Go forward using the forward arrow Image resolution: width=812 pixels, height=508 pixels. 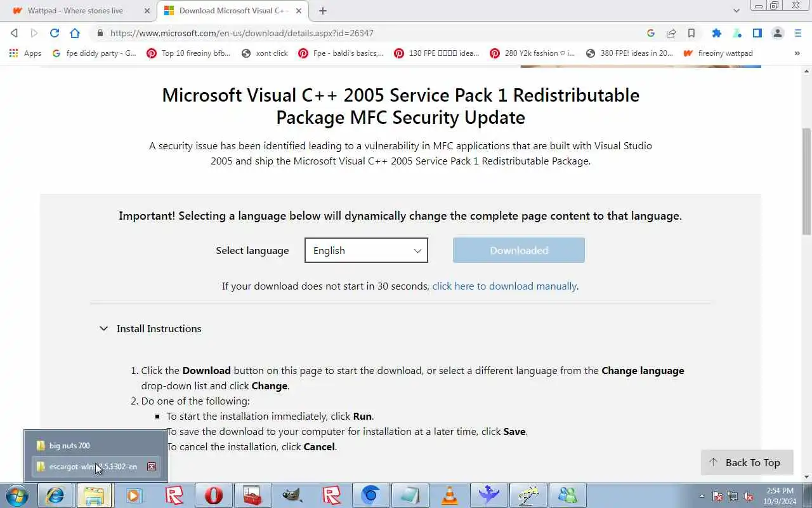click(34, 33)
